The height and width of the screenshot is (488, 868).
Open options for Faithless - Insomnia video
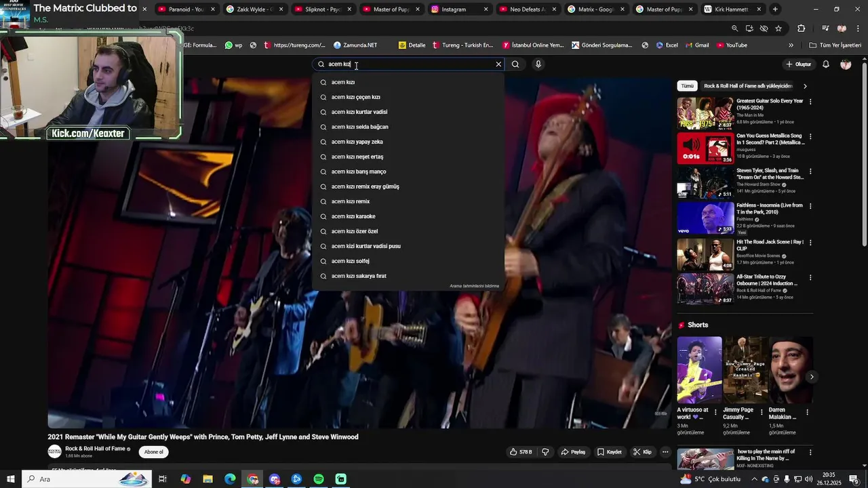coord(810,206)
